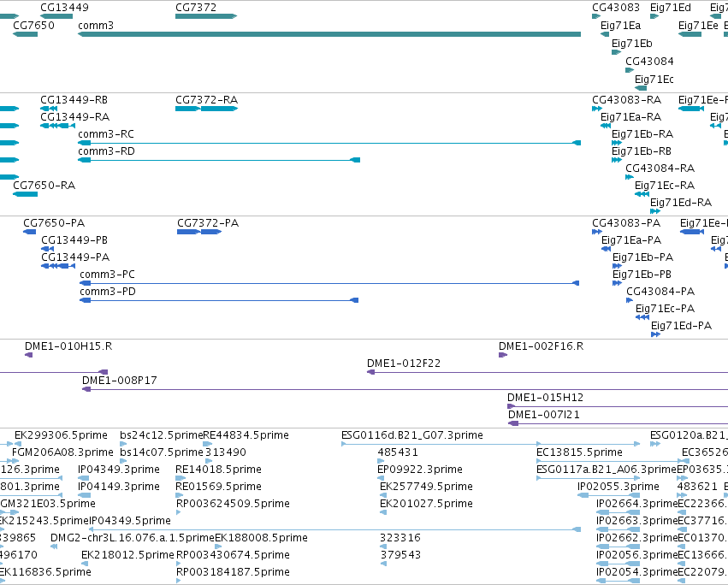728x585 pixels.
Task: Open the CG43084 gene label
Action: click(x=649, y=62)
